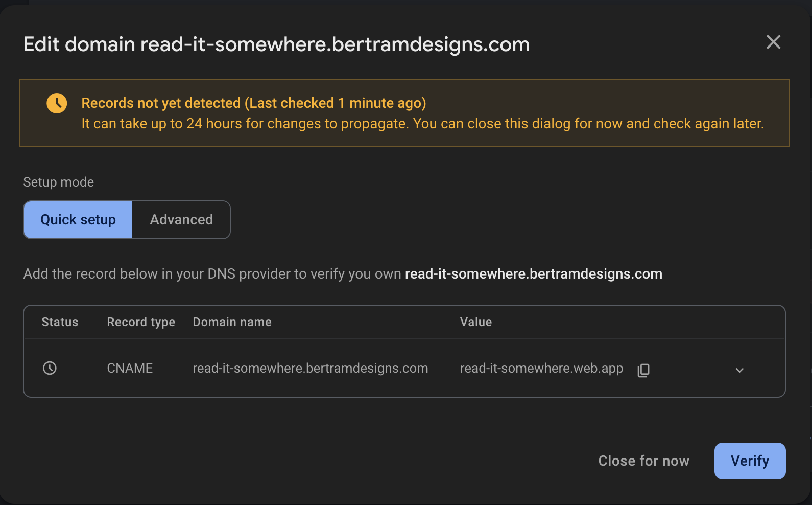
Task: Expand the CNAME record row chevron
Action: 739,370
